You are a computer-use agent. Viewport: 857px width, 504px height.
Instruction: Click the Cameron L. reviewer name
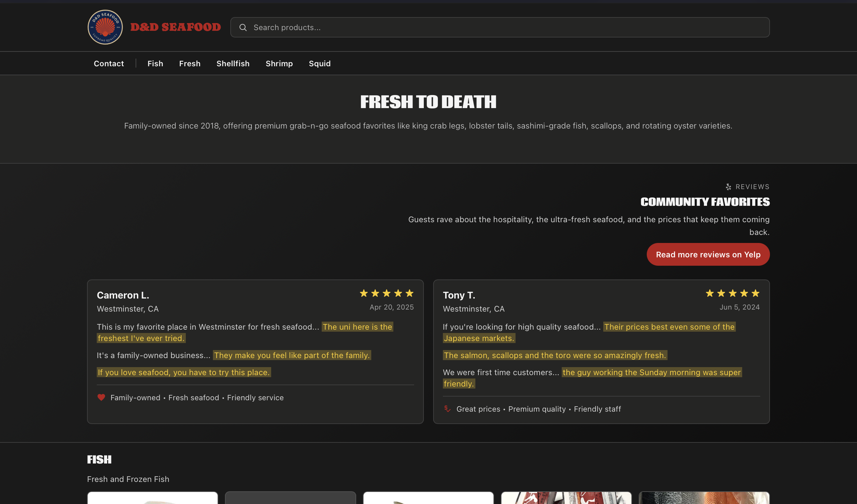tap(123, 295)
